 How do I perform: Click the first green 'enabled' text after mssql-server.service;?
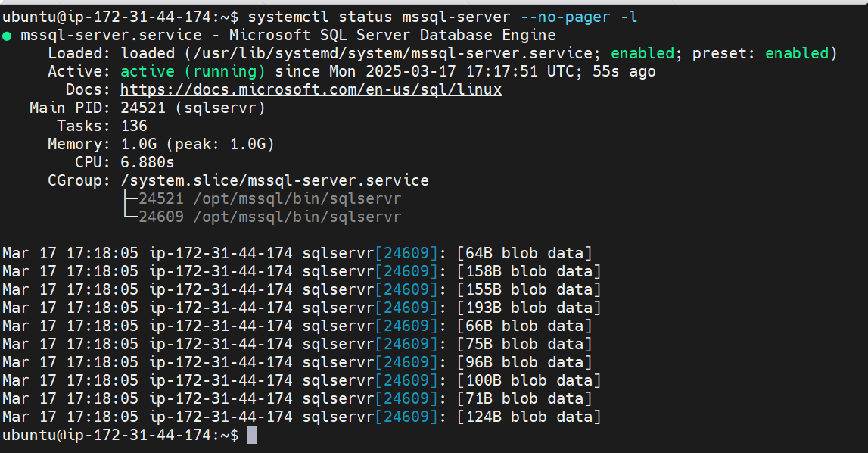pos(642,53)
